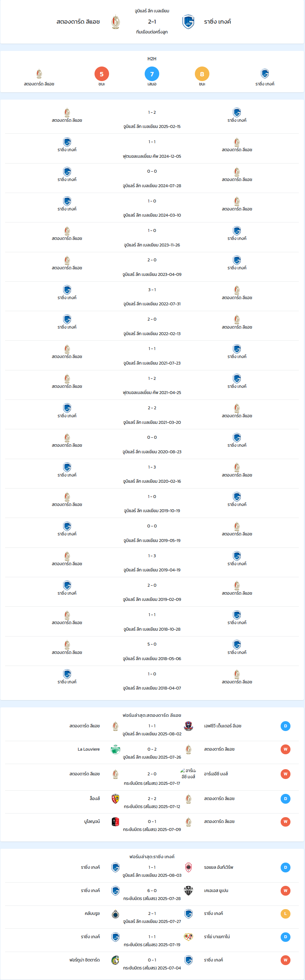Click the D badge for Royal Antwerp match
This screenshot has width=305, height=980.
(285, 867)
